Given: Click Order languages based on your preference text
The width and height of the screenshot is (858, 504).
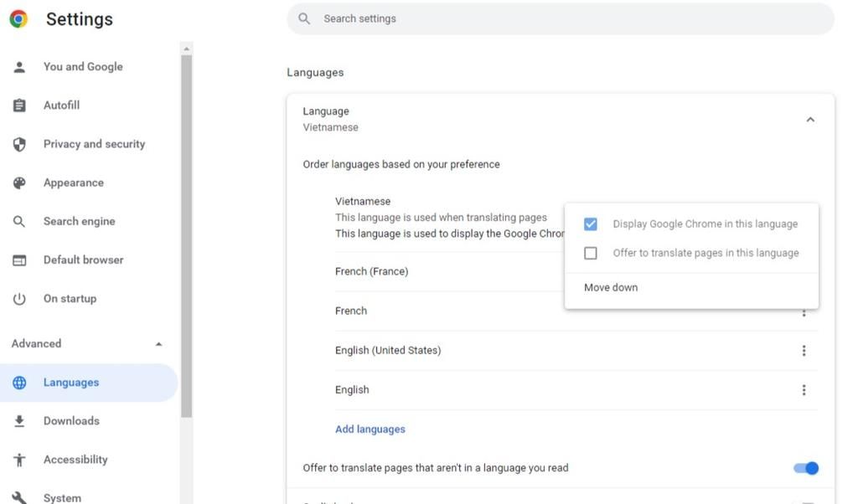Looking at the screenshot, I should pos(401,165).
